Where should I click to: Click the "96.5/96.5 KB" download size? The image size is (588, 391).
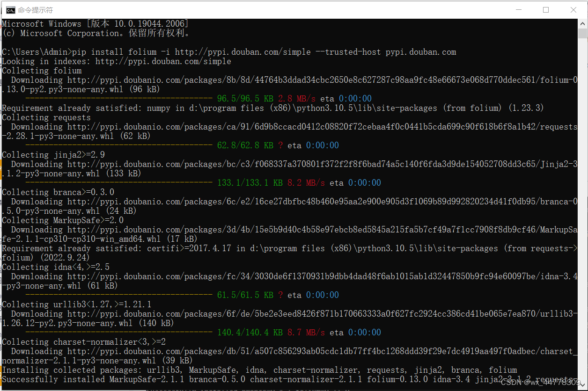245,99
